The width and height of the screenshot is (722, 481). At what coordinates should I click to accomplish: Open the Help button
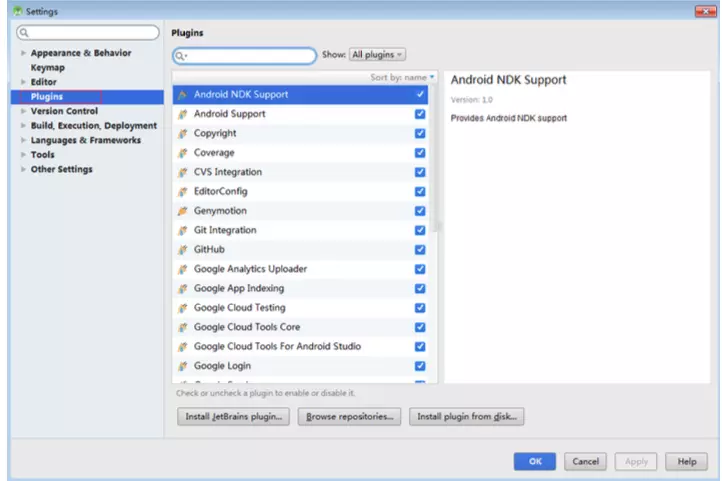pos(687,461)
